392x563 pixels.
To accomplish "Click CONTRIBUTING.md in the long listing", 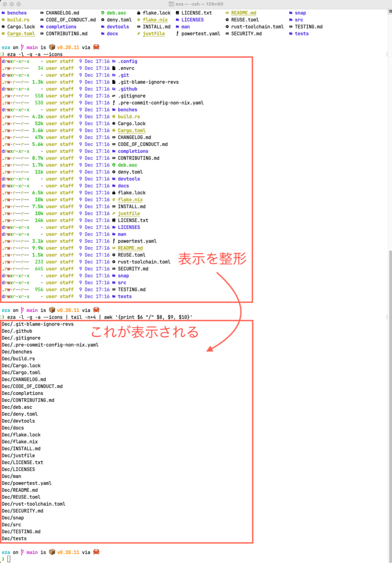I will [139, 158].
